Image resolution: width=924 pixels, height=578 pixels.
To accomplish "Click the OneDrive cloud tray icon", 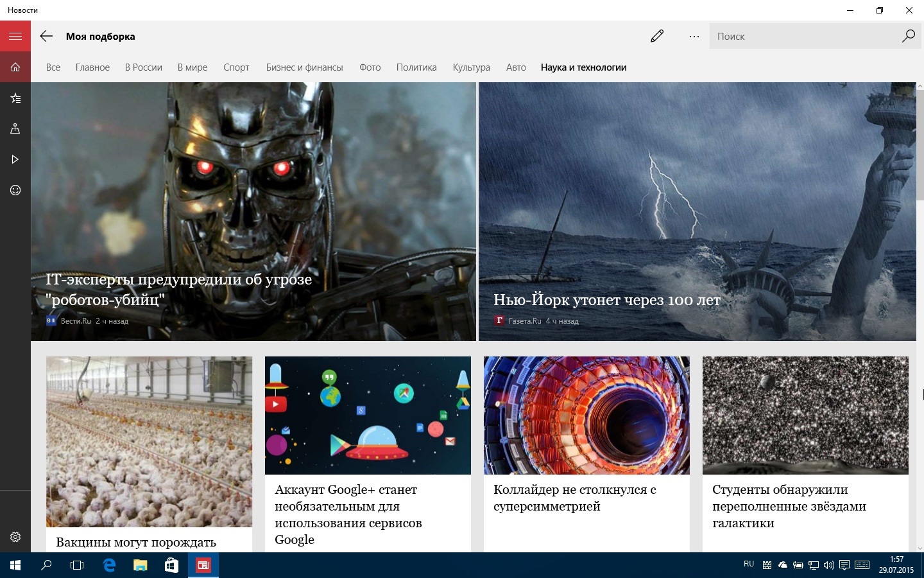I will [783, 565].
